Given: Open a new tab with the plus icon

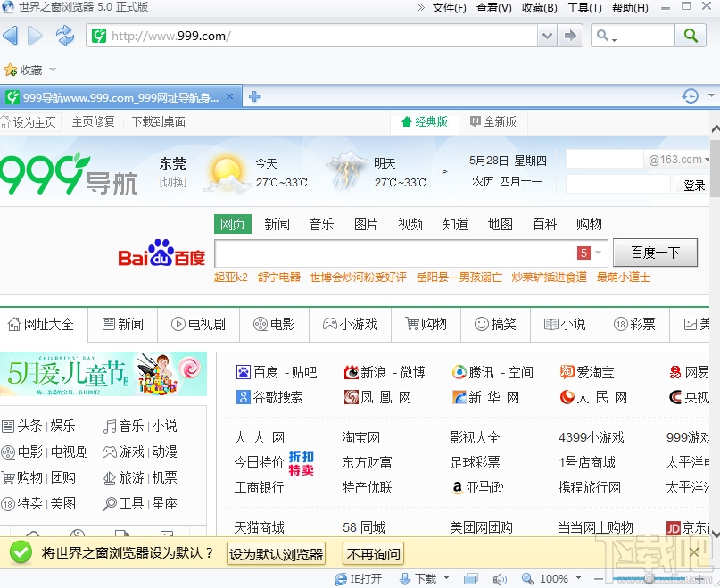Looking at the screenshot, I should click(254, 96).
